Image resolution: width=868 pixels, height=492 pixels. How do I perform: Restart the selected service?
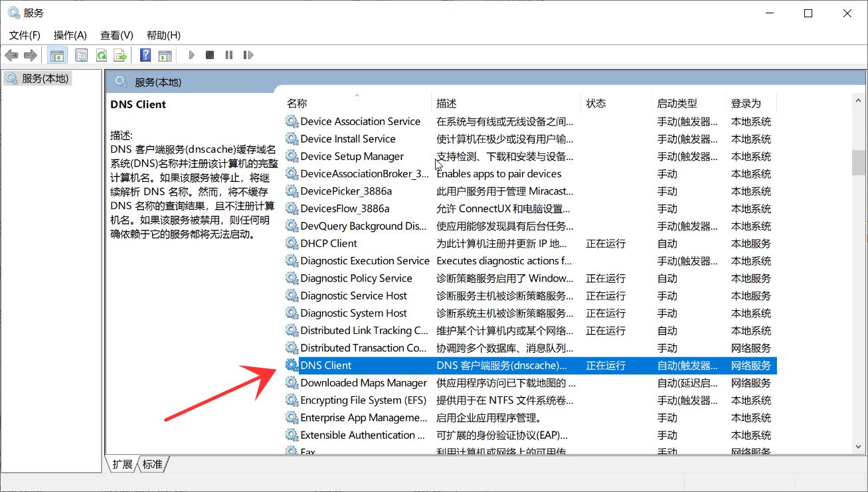point(248,55)
